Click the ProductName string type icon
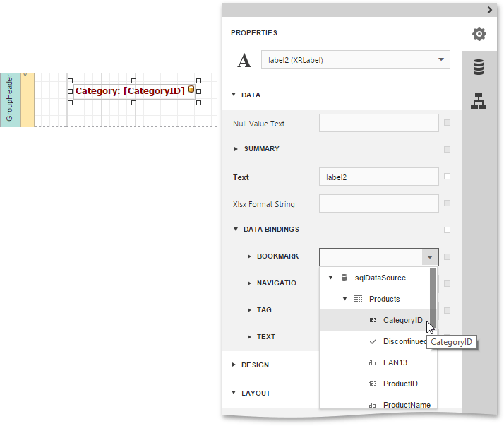This screenshot has width=504, height=426. tap(372, 405)
